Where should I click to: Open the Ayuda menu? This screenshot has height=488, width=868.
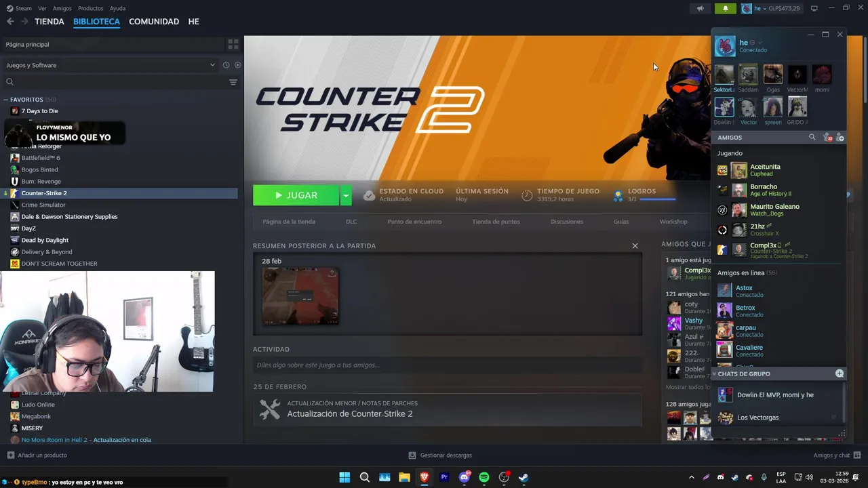click(117, 8)
